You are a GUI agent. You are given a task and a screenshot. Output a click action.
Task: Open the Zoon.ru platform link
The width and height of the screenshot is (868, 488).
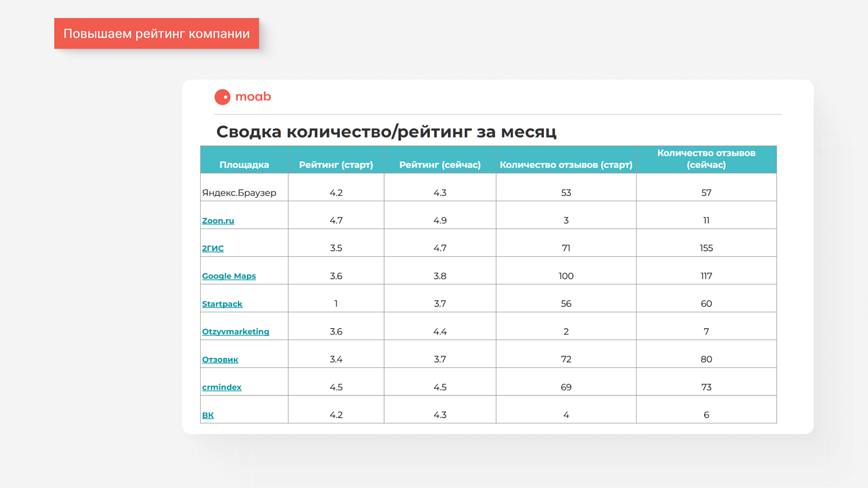[x=218, y=220]
